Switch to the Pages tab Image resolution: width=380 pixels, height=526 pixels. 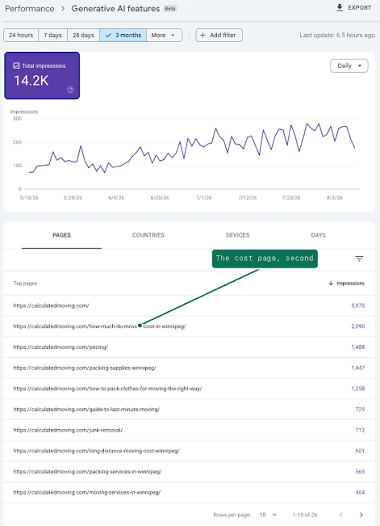point(62,235)
